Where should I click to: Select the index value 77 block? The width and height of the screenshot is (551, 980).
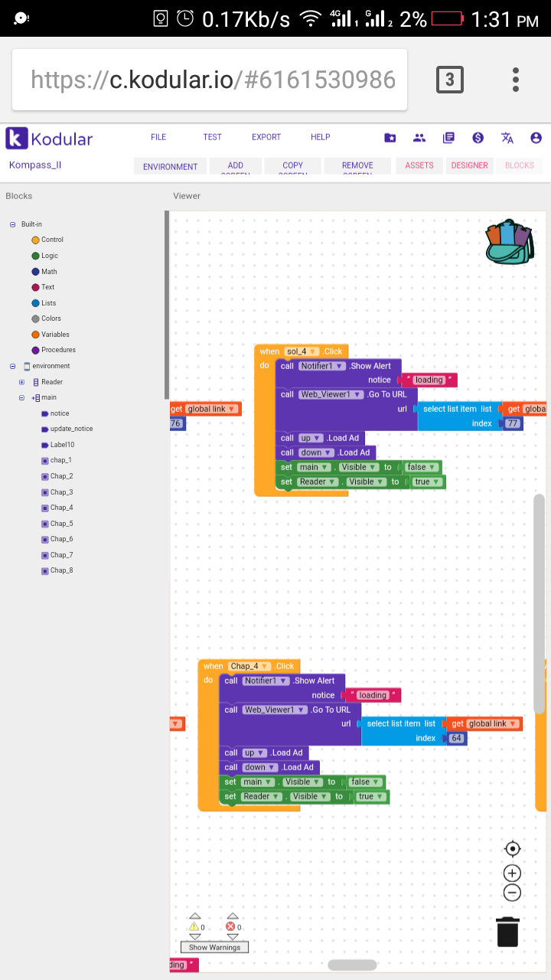512,423
